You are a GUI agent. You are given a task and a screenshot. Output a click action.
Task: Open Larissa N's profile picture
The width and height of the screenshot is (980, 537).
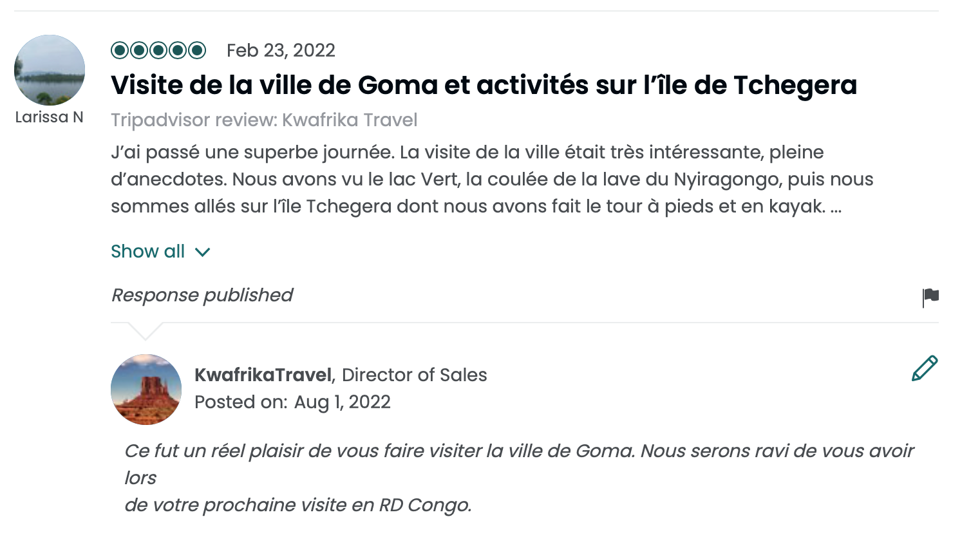[x=50, y=70]
